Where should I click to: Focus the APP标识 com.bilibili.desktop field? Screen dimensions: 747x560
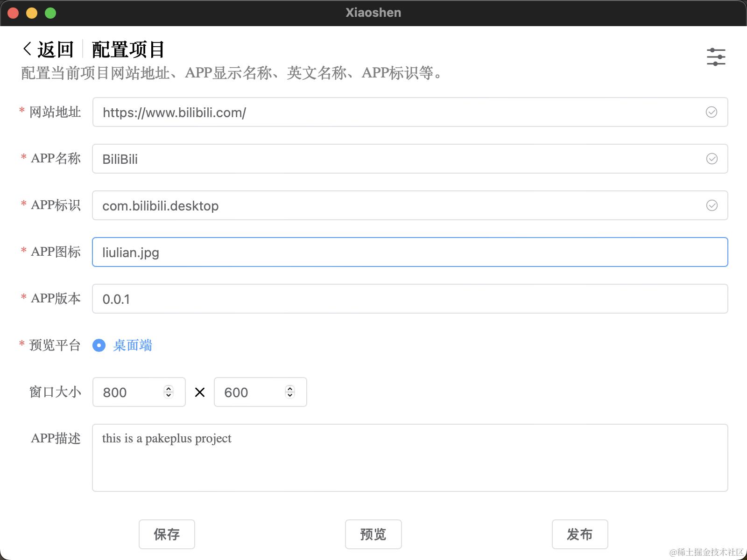[410, 205]
